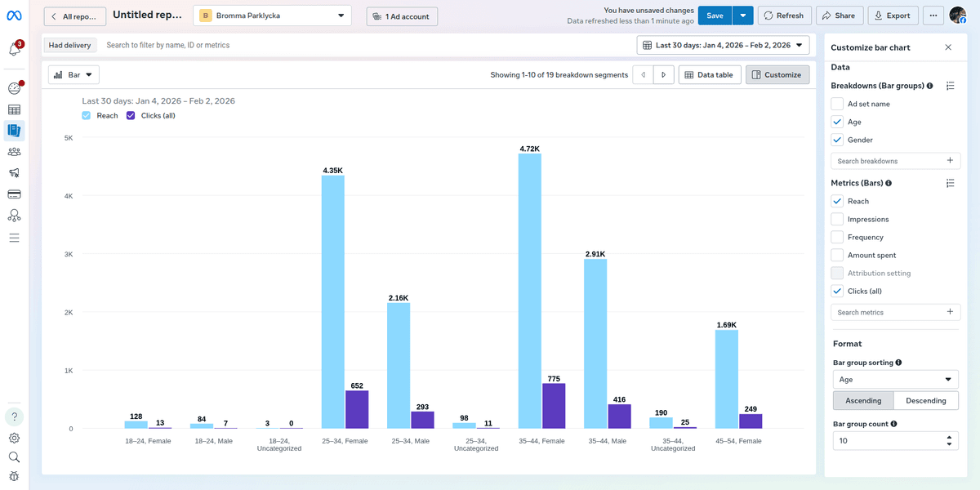Enable the Amount spent metric

[837, 255]
